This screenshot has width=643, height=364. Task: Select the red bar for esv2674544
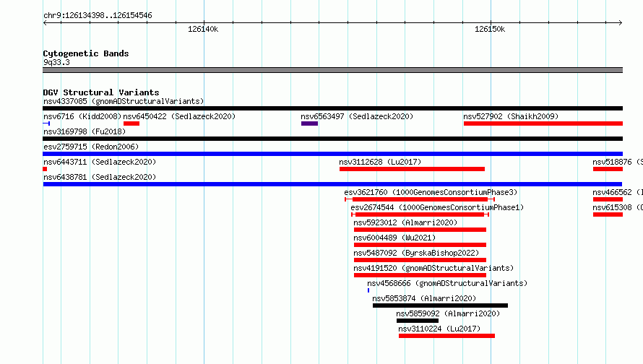tap(420, 214)
